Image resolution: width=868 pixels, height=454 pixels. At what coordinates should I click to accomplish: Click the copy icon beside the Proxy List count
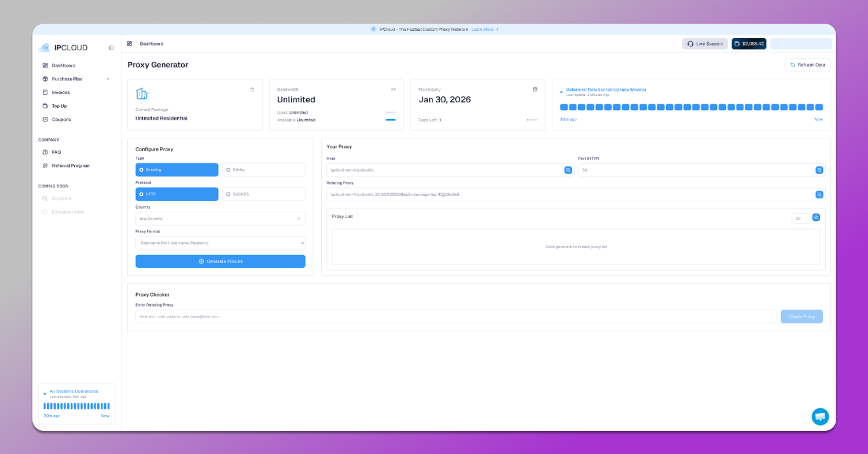pyautogui.click(x=816, y=217)
